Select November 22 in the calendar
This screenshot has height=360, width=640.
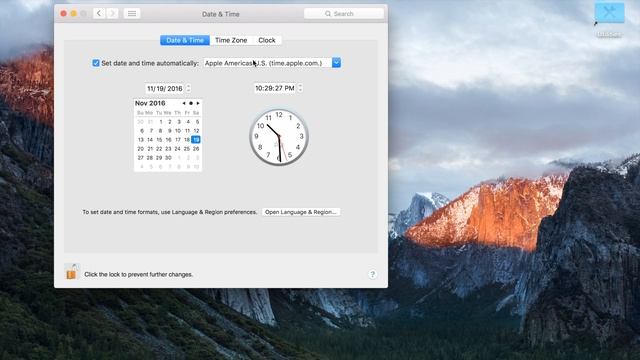click(x=159, y=149)
